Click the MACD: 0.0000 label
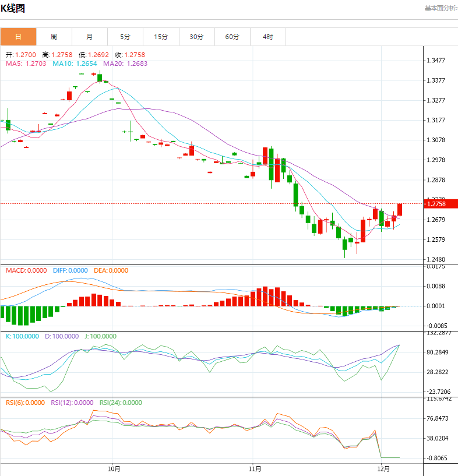The height and width of the screenshot is (476, 458). click(26, 270)
